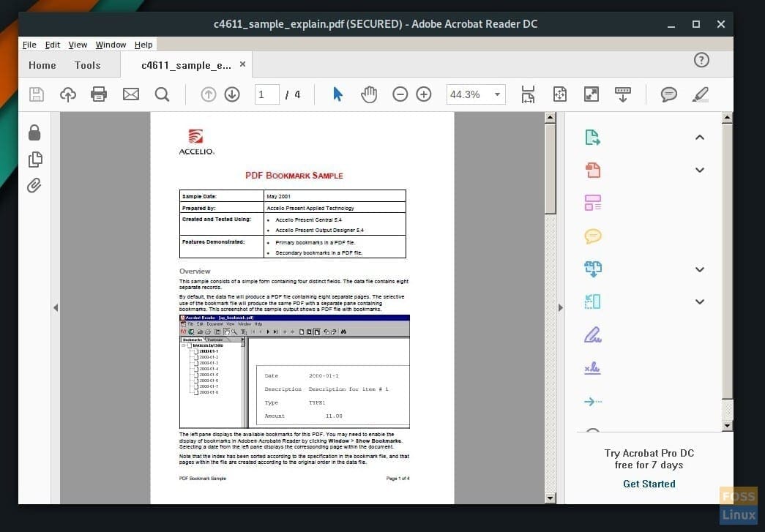Viewport: 765px width, 532px height.
Task: Go to next page down arrow
Action: coord(232,94)
